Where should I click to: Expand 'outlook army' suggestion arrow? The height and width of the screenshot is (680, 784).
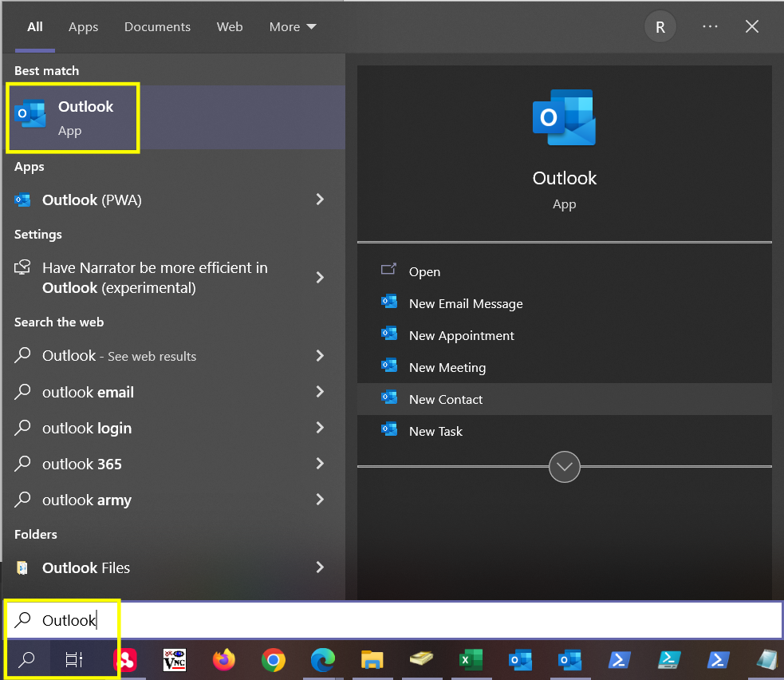click(x=320, y=500)
